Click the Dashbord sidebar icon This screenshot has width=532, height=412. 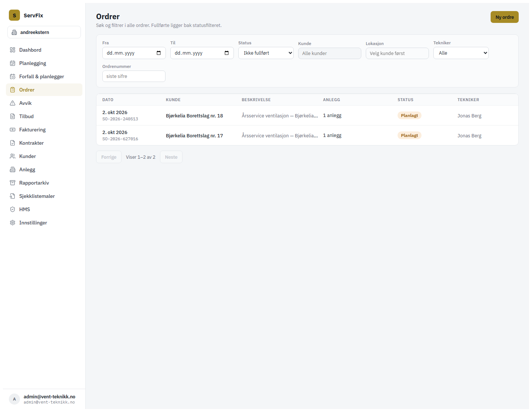(13, 50)
